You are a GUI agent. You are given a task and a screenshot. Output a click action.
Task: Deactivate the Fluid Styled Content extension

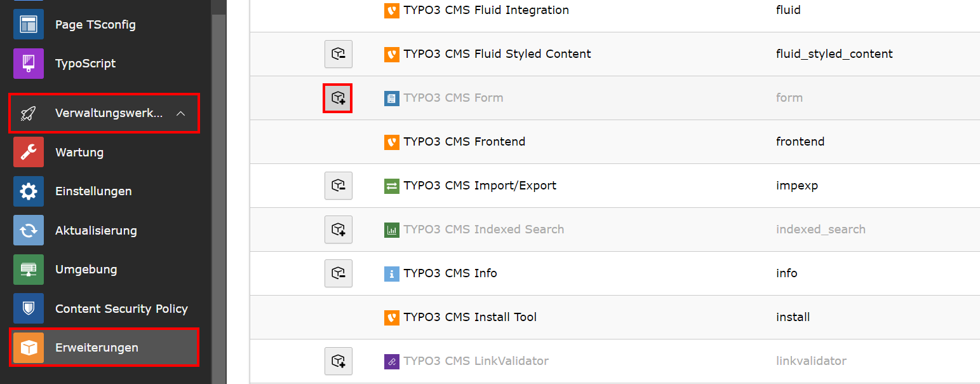click(339, 54)
